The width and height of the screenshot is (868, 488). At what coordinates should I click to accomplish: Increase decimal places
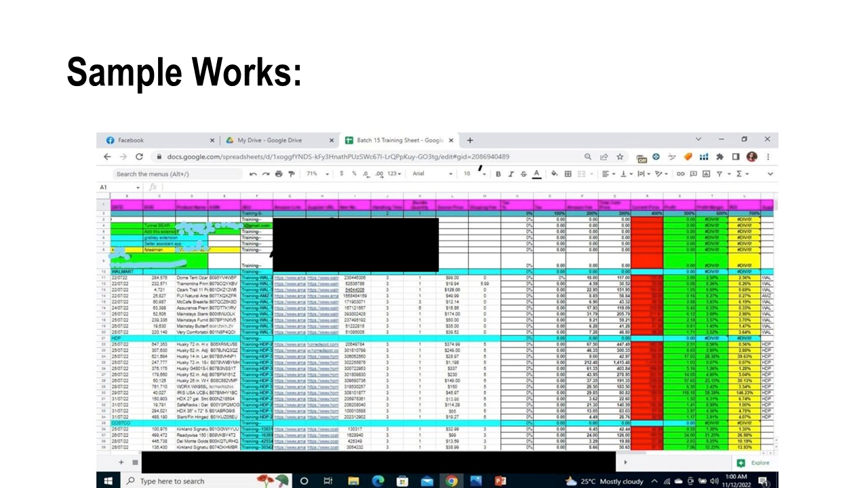(378, 174)
